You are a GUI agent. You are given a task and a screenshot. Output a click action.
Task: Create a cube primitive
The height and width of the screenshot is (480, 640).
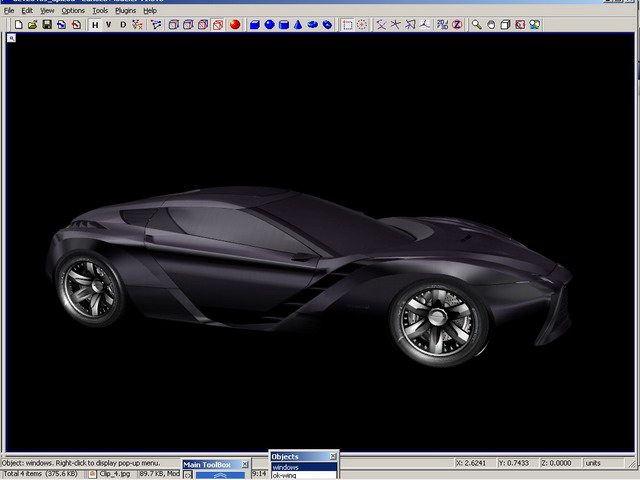tap(255, 24)
